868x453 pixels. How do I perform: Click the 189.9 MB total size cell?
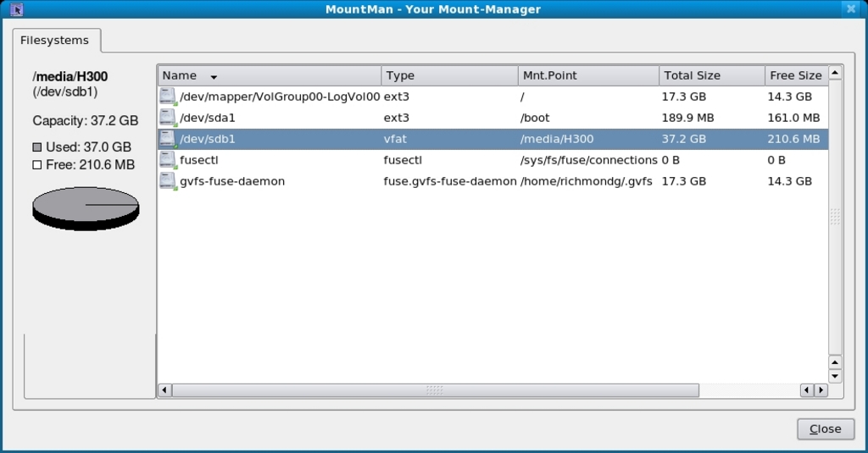point(687,118)
